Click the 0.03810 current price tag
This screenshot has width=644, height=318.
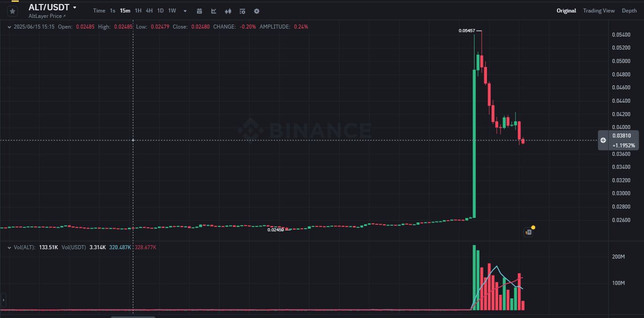[622, 136]
